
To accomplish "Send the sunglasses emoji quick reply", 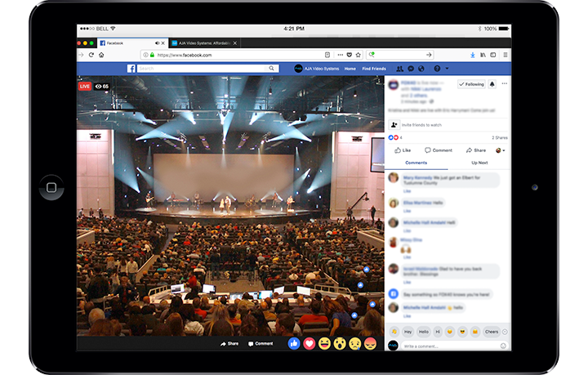I will (x=462, y=332).
